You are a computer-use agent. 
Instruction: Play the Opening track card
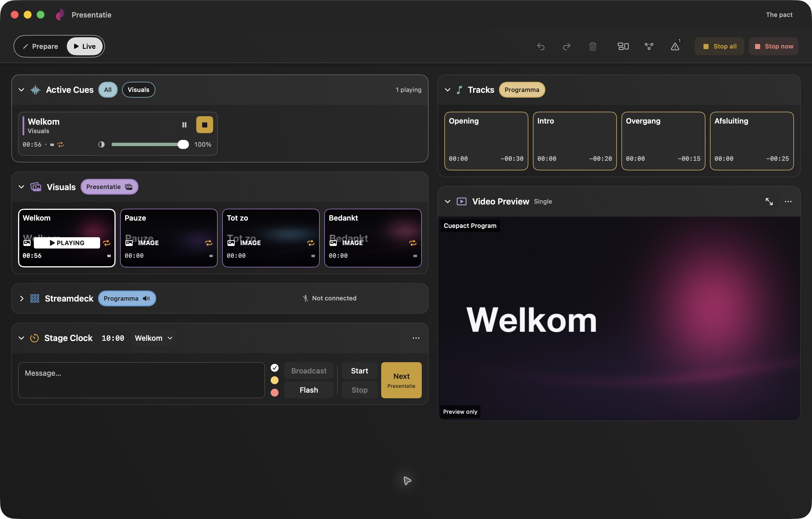tap(486, 141)
